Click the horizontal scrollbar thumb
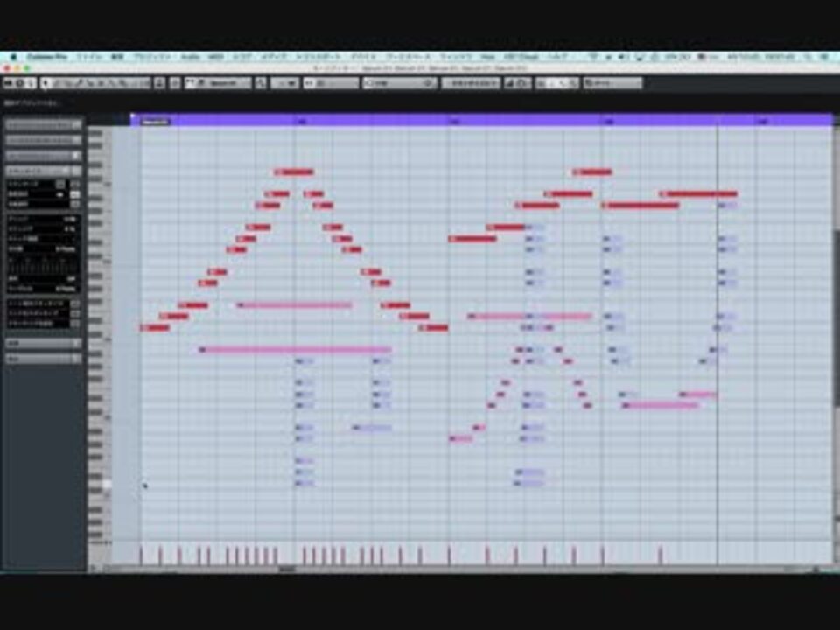The height and width of the screenshot is (630, 840). (287, 569)
